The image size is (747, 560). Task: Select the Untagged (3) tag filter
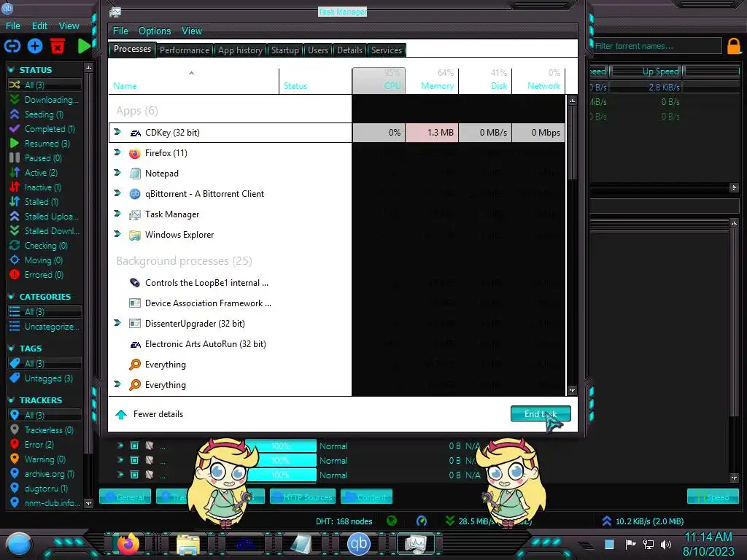click(44, 378)
